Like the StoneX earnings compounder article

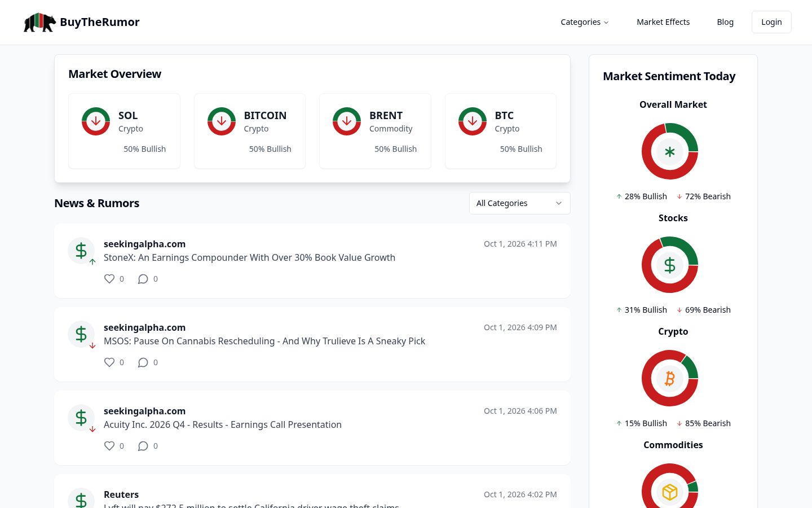(109, 279)
